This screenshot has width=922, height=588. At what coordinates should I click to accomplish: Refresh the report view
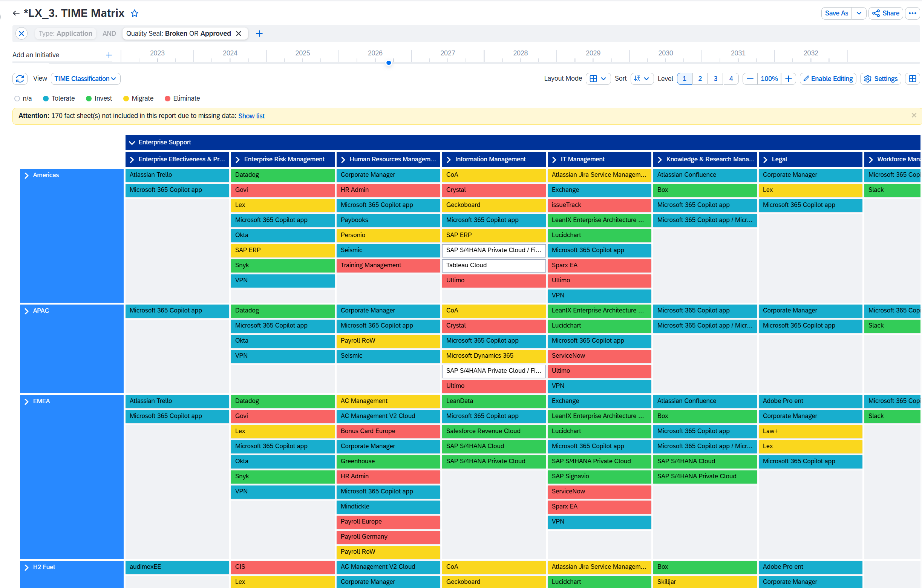click(20, 78)
